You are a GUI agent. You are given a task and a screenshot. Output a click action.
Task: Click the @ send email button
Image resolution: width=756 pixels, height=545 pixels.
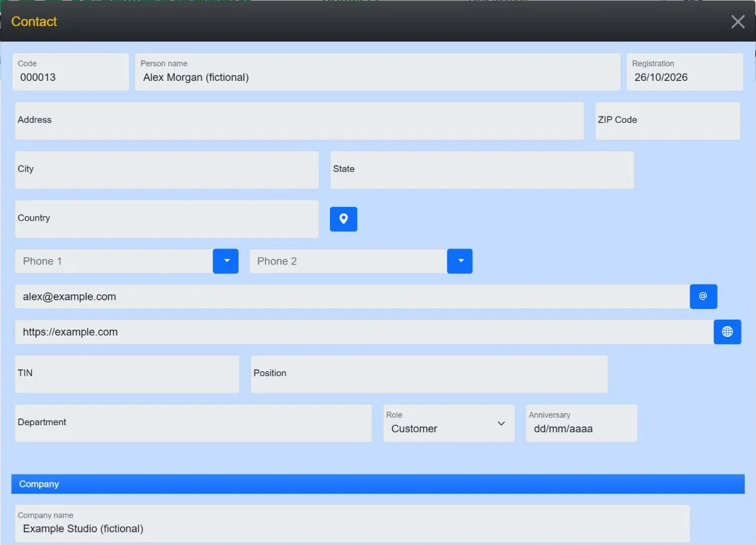[703, 296]
